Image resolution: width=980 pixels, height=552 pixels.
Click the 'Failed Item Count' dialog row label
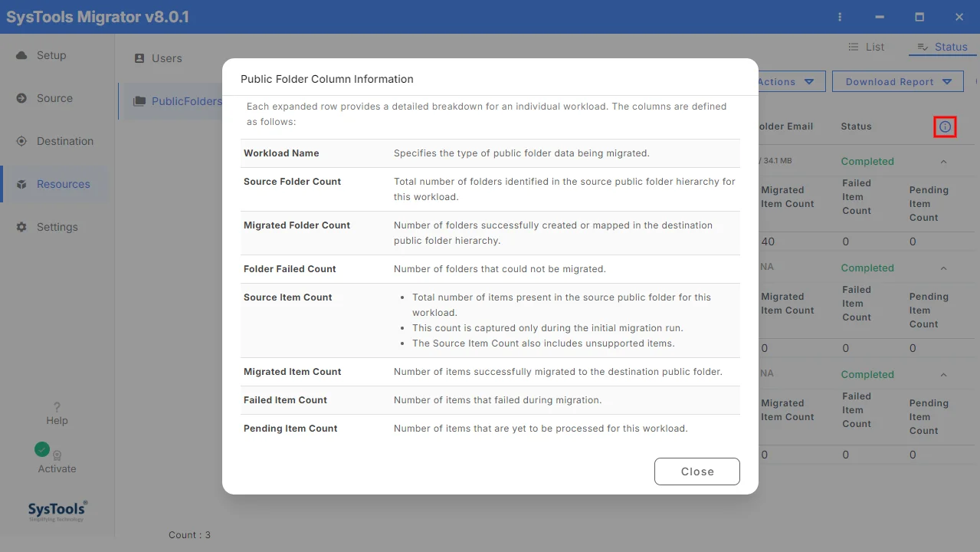pyautogui.click(x=285, y=400)
